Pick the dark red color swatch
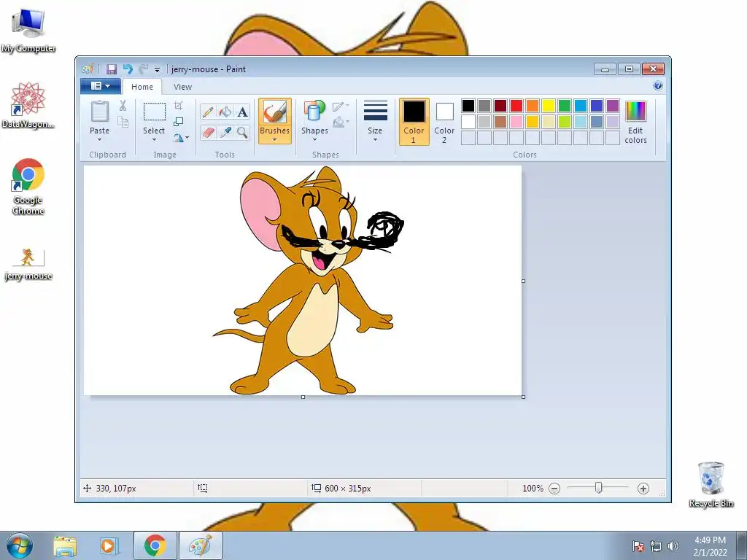The width and height of the screenshot is (747, 560). point(500,106)
